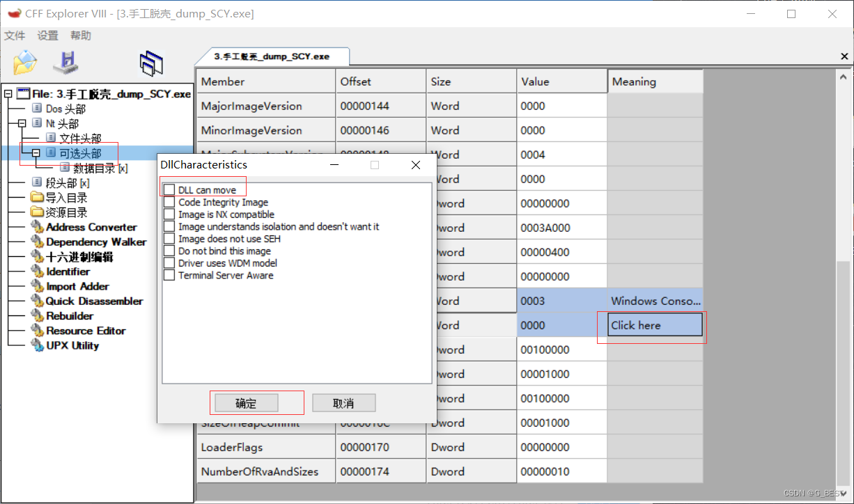Click the Dos 头部 node icon
This screenshot has width=854, height=504.
[38, 109]
